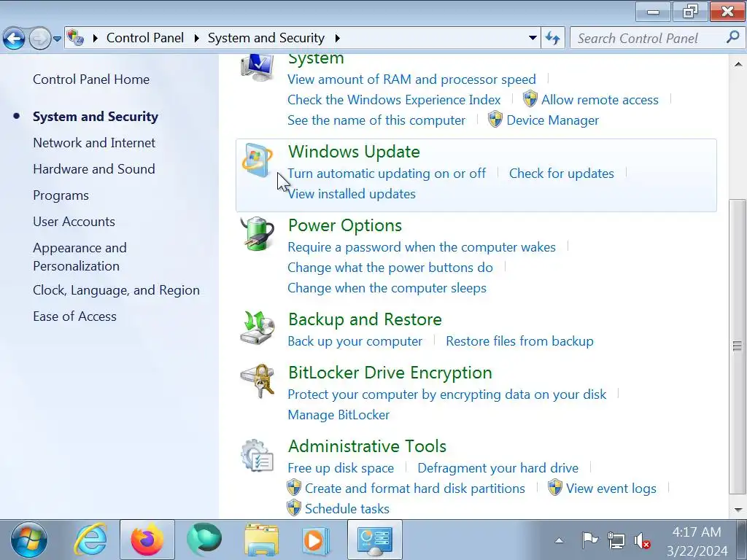Open the Windows Update heading link

pos(354,152)
